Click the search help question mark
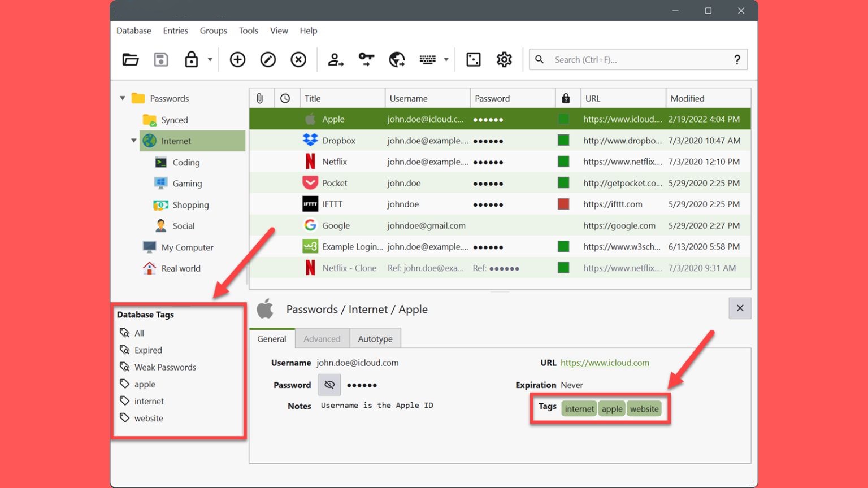This screenshot has width=868, height=488. tap(737, 59)
